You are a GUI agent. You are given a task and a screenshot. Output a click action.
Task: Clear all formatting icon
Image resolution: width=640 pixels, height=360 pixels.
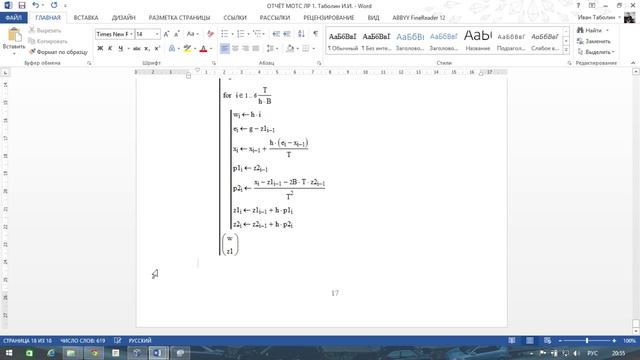pos(210,34)
